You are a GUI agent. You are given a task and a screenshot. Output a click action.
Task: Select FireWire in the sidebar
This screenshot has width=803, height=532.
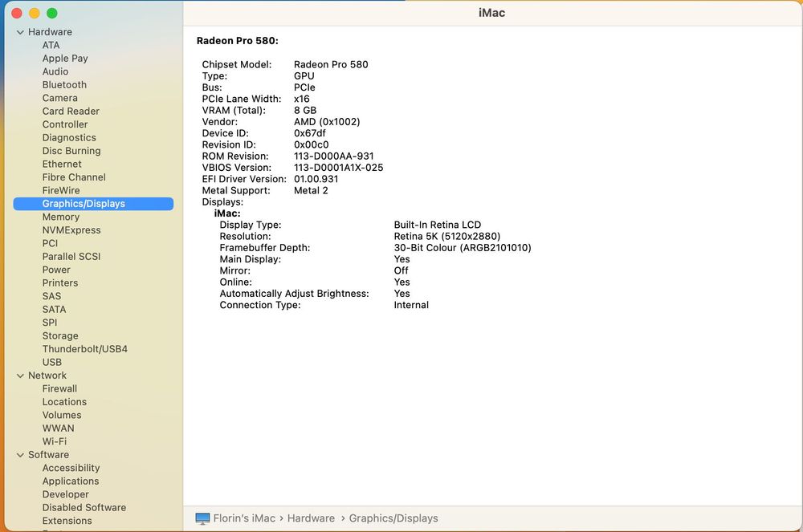point(61,190)
